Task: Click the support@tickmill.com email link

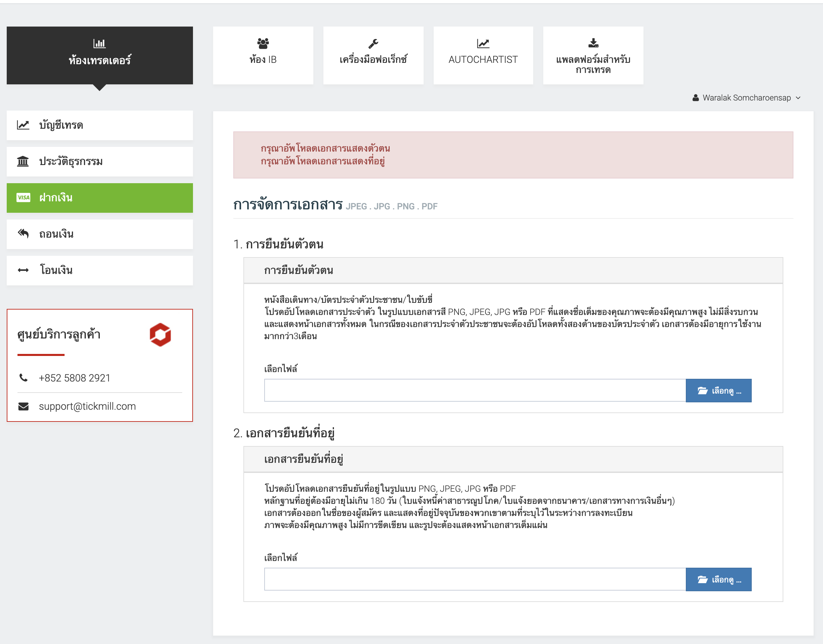Action: [87, 406]
